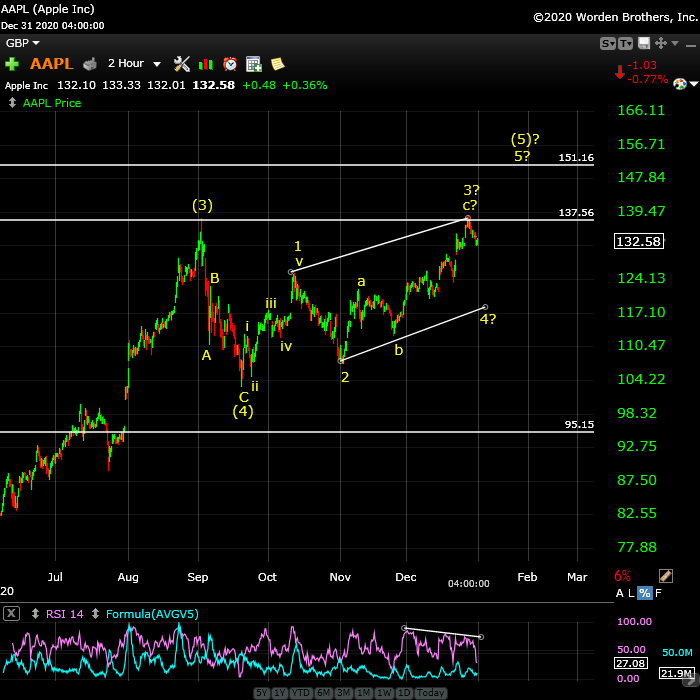Open the white arrow next to palette
Image resolution: width=700 pixels, height=700 pixels.
point(693,83)
